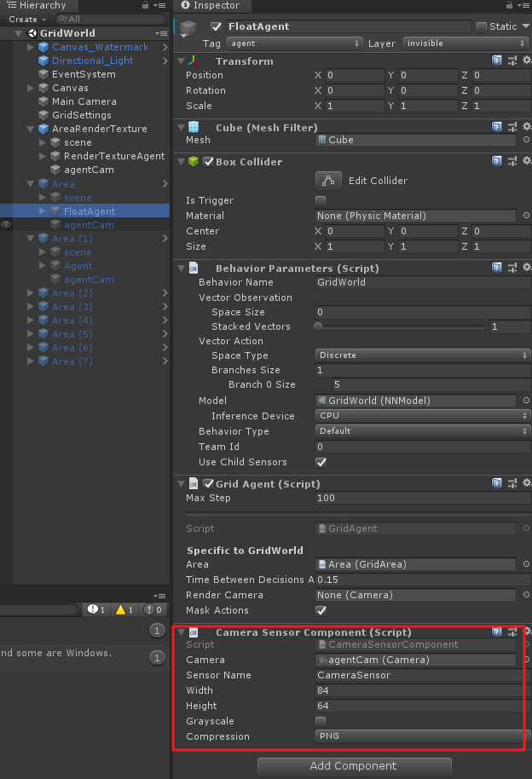This screenshot has height=779, width=532.
Task: Open Transform component help reference icon
Action: (496, 61)
